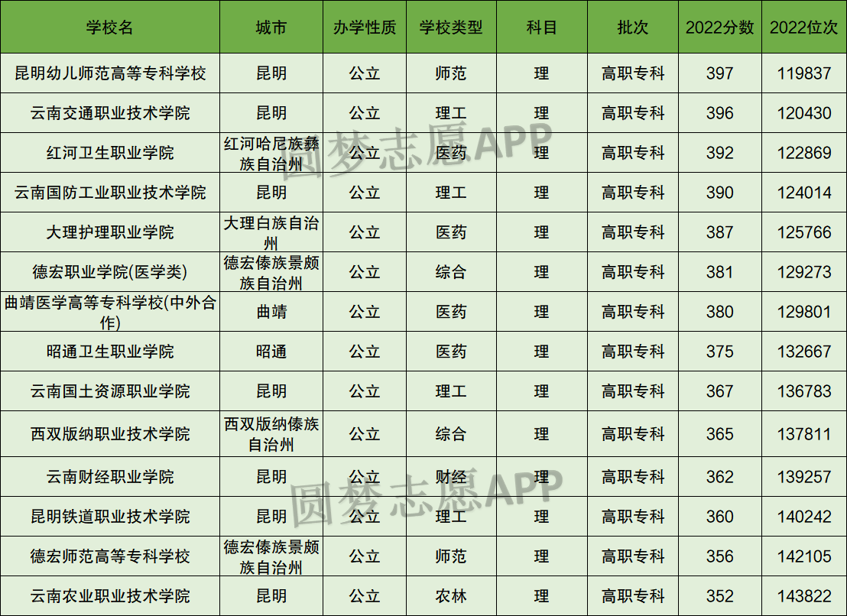The width and height of the screenshot is (847, 616).
Task: Click rank value 142105
Action: (x=803, y=556)
